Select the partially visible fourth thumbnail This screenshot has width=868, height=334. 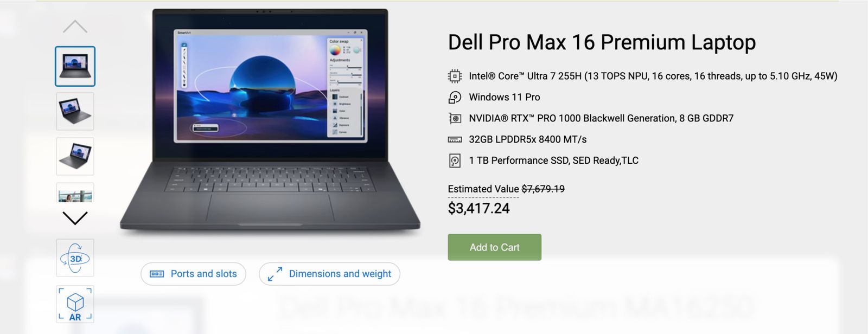coord(75,192)
